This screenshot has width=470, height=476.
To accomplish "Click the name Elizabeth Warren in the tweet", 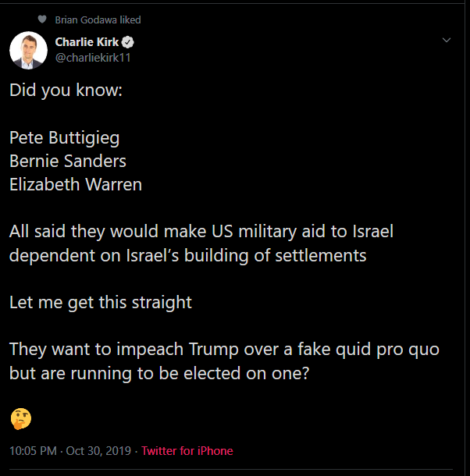I will (76, 185).
